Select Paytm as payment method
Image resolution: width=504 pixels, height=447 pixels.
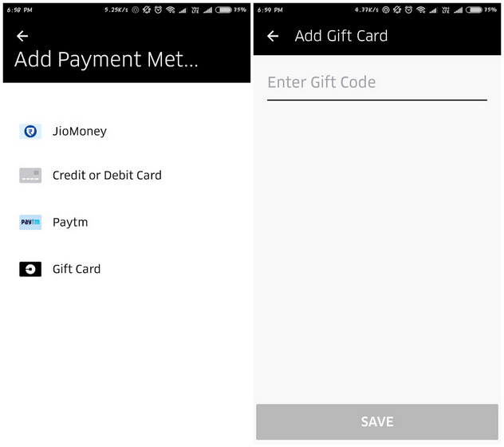point(70,222)
